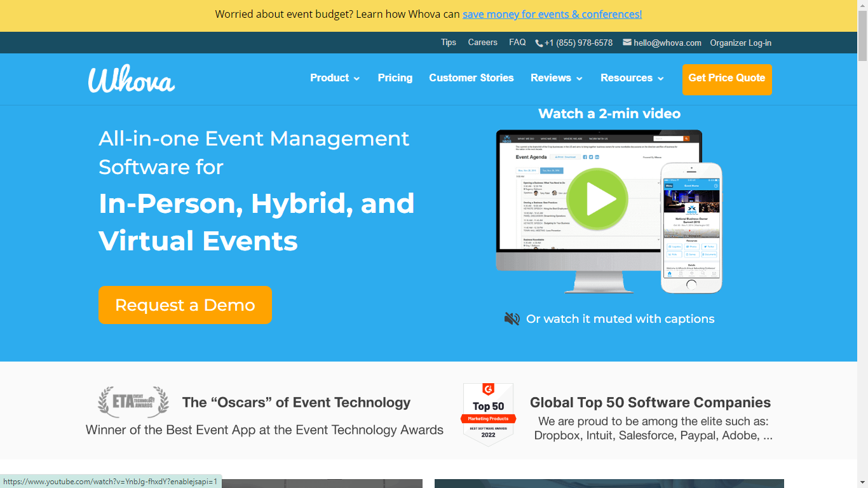Click 'Or watch it muted with captions'
868x488 pixels.
coord(620,319)
